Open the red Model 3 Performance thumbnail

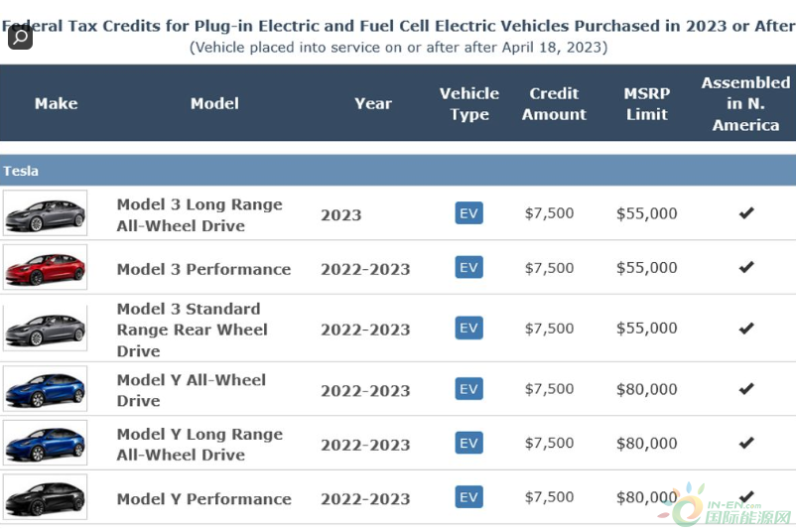(x=45, y=267)
